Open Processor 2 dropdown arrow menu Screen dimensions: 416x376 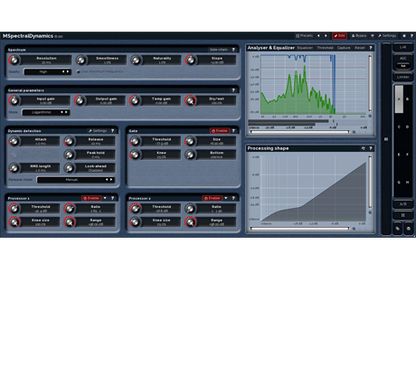click(x=226, y=198)
